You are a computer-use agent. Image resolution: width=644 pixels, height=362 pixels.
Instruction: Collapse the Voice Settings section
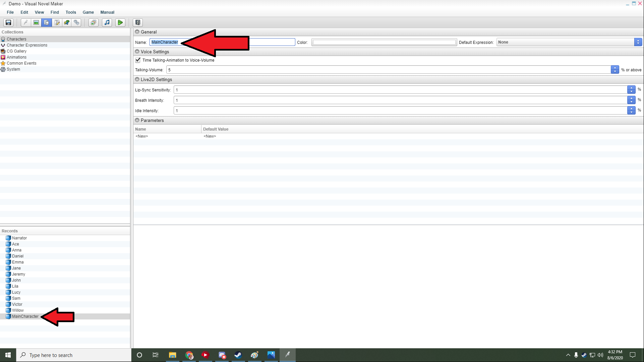coord(137,52)
